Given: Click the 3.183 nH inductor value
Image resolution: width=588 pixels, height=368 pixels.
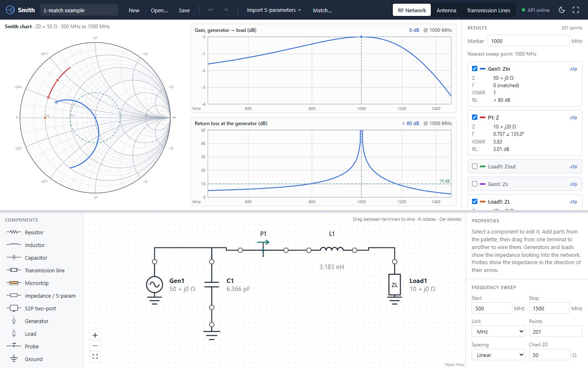Looking at the screenshot, I should point(332,267).
